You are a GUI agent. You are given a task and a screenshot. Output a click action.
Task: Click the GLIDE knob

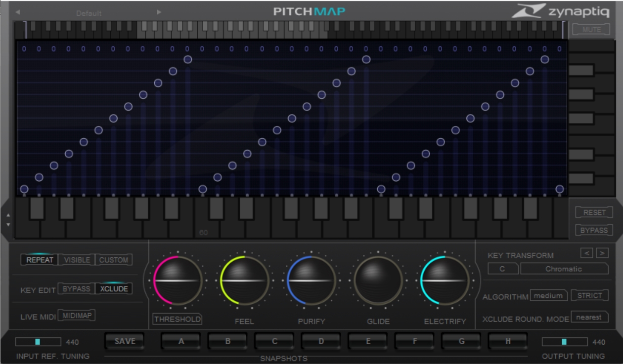pos(378,281)
